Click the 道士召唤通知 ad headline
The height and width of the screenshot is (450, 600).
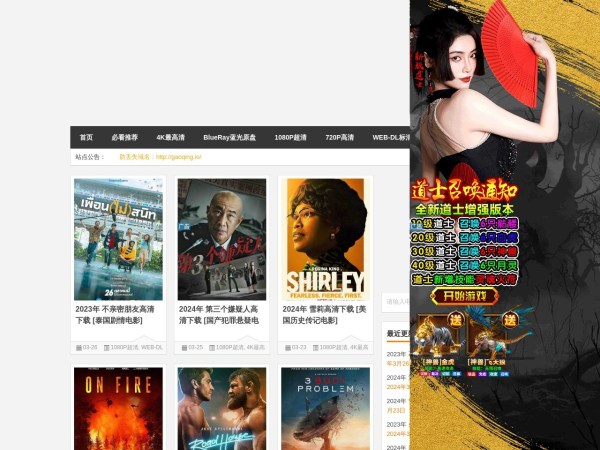(465, 191)
